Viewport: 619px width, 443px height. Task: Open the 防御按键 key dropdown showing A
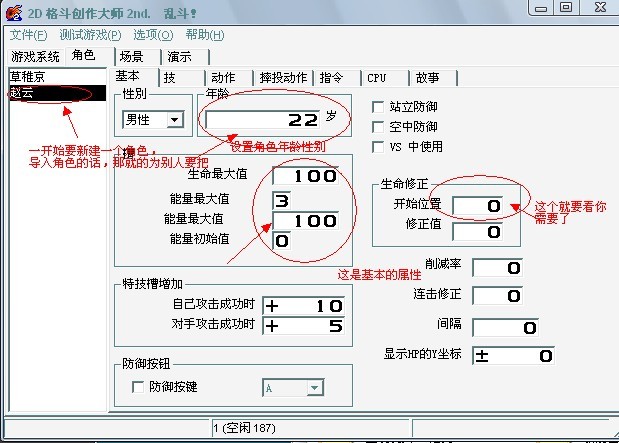pyautogui.click(x=293, y=388)
